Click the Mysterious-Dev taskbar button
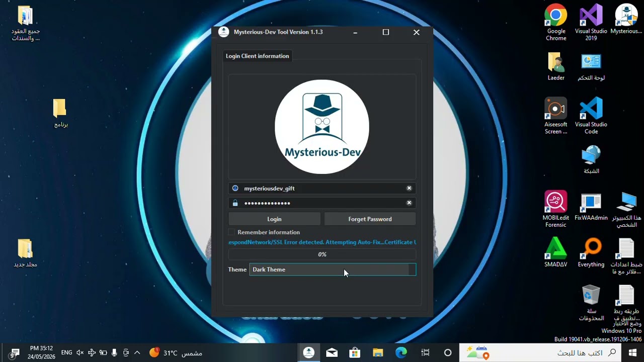This screenshot has height=362, width=644. point(308,352)
